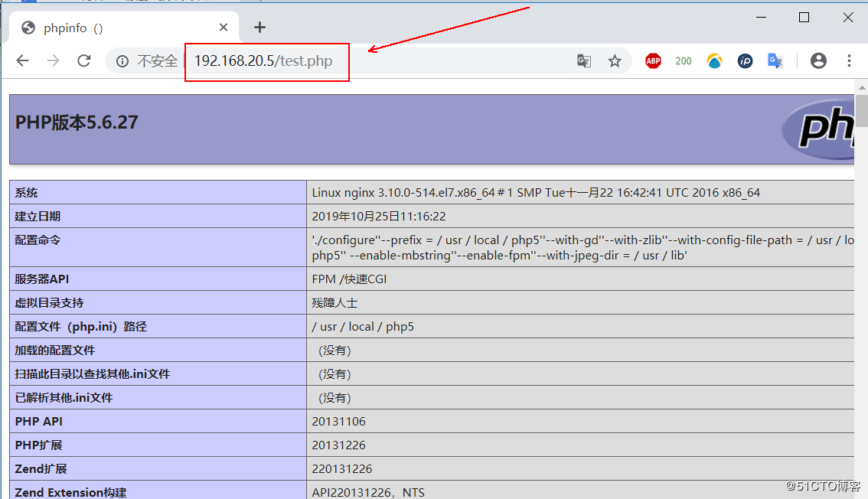Click the Linux nginx 3.10.0-514 system value
868x499 pixels.
point(536,193)
